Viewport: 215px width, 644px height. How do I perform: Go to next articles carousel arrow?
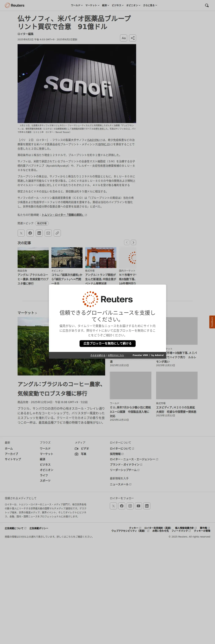point(133,242)
